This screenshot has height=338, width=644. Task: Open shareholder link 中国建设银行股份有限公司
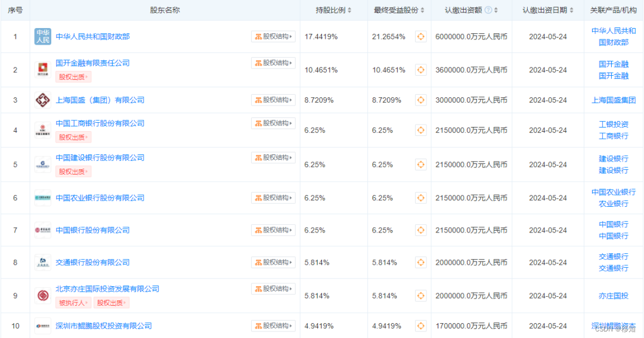(100, 158)
